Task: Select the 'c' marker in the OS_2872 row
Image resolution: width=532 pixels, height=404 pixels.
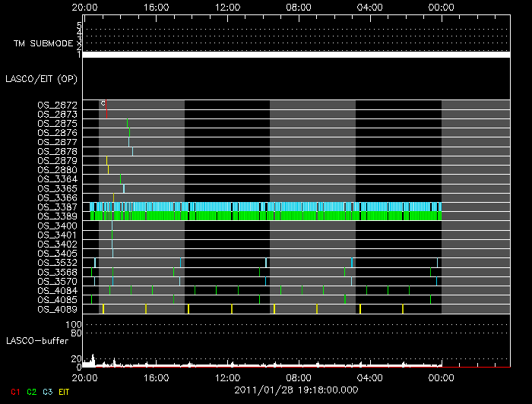Action: click(103, 103)
